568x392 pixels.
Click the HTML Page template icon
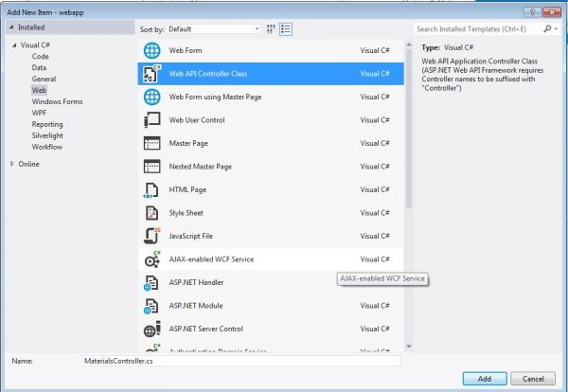pos(151,190)
